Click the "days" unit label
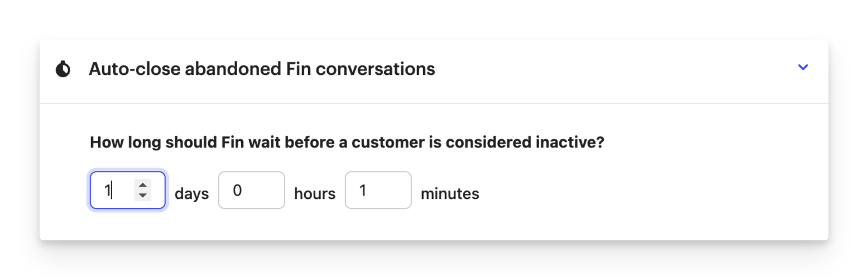Image resolution: width=868 pixels, height=280 pixels. 191,194
